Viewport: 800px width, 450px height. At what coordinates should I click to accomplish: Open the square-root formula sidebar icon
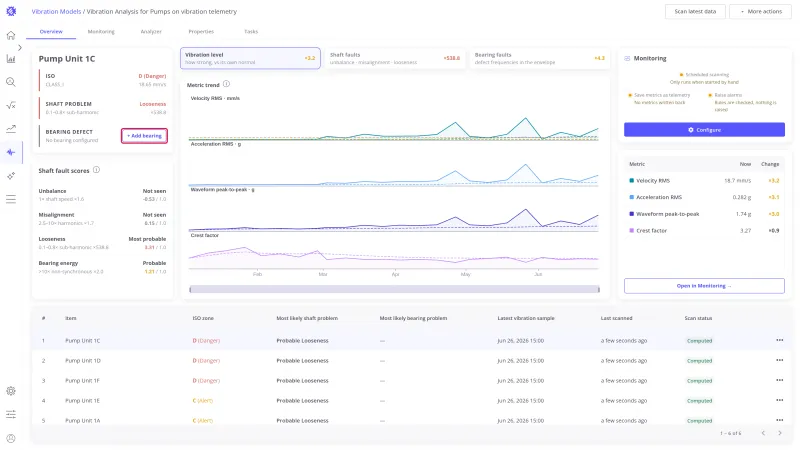tap(11, 105)
